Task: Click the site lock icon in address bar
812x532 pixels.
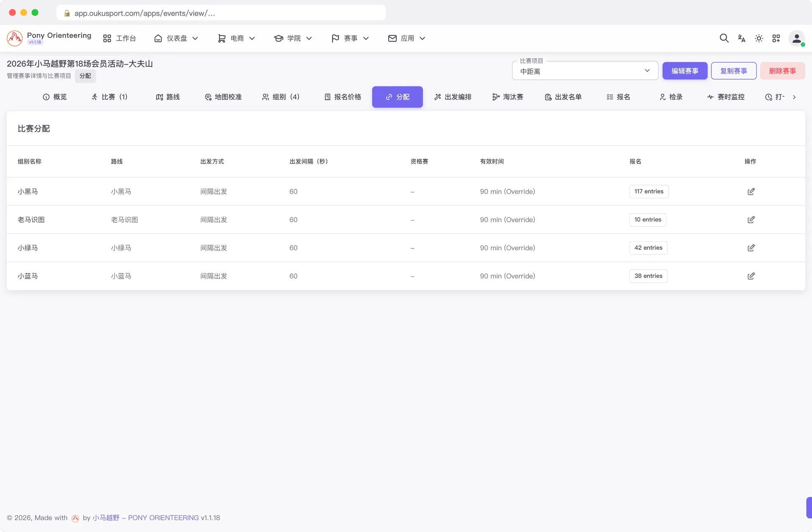Action: [67, 13]
